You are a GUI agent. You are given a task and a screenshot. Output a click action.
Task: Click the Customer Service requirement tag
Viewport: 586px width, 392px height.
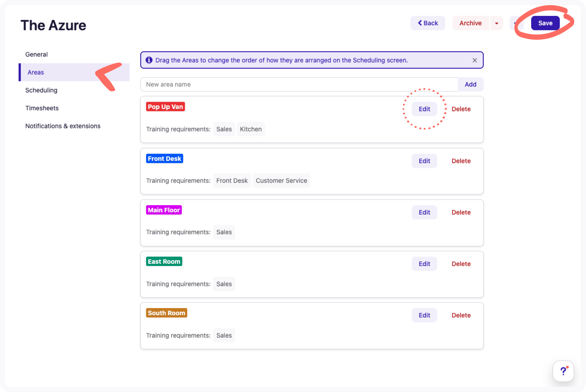click(281, 181)
